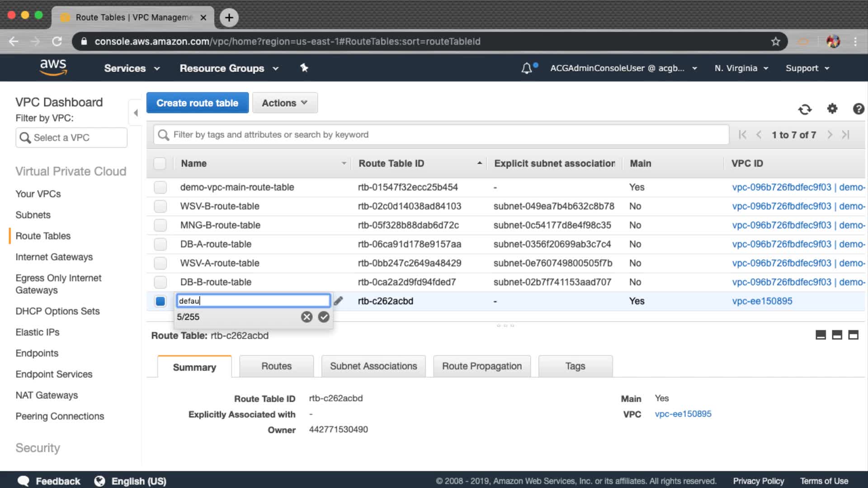Screen dimensions: 868x488
Task: Cancel name edit with X icon
Action: 307,317
